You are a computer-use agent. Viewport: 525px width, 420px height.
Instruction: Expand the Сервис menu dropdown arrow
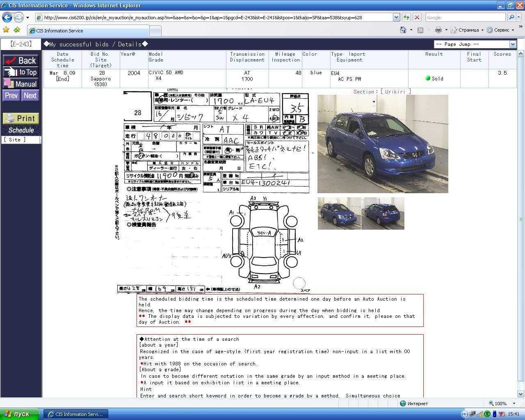click(x=513, y=30)
